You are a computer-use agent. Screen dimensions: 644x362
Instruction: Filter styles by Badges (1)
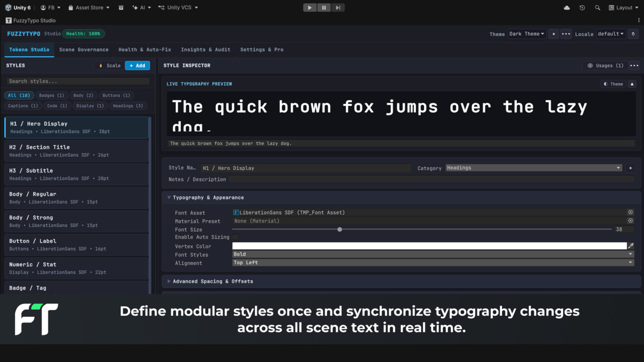click(x=52, y=95)
